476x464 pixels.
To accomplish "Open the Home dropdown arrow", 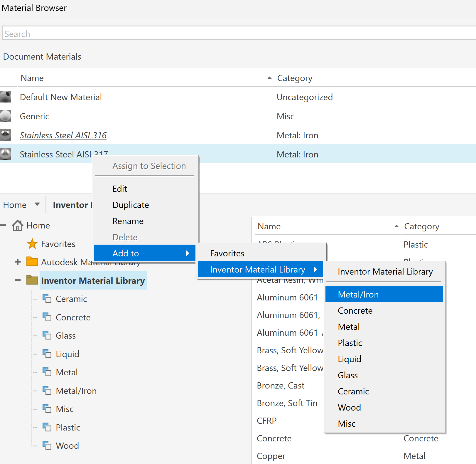I will click(37, 204).
